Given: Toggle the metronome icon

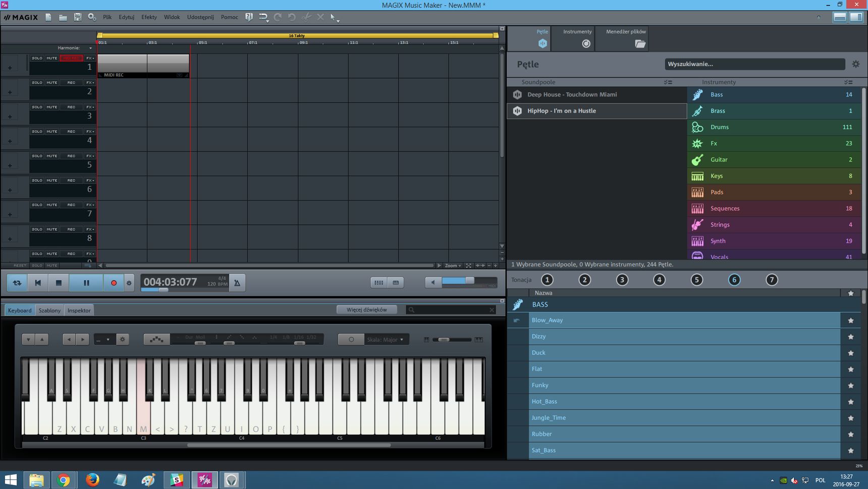Looking at the screenshot, I should pyautogui.click(x=237, y=283).
